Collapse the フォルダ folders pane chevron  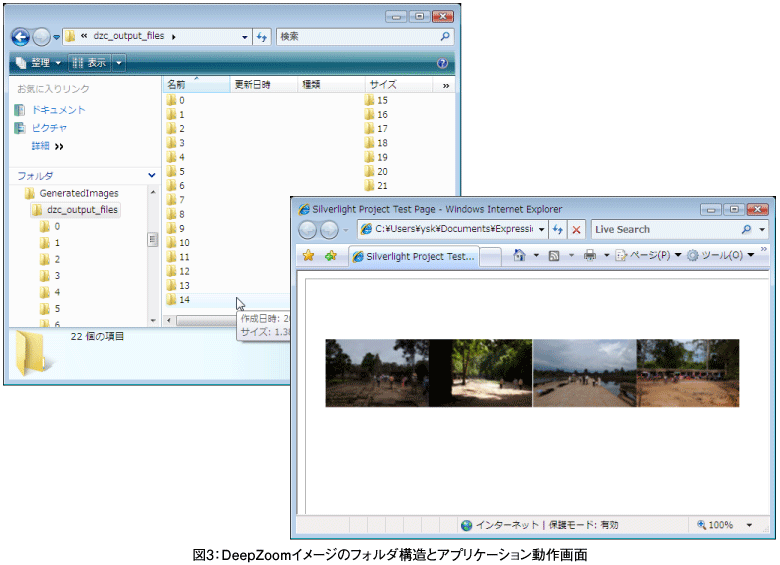(x=152, y=175)
